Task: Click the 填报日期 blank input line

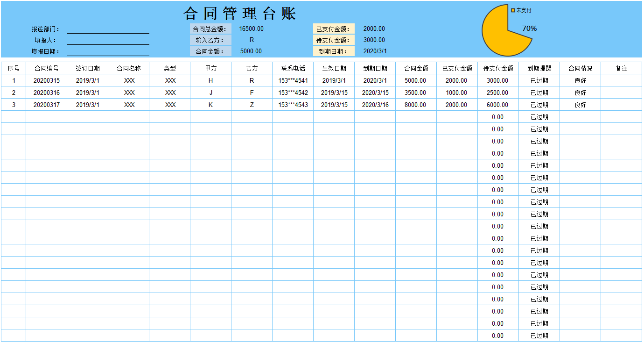Action: pyautogui.click(x=108, y=51)
